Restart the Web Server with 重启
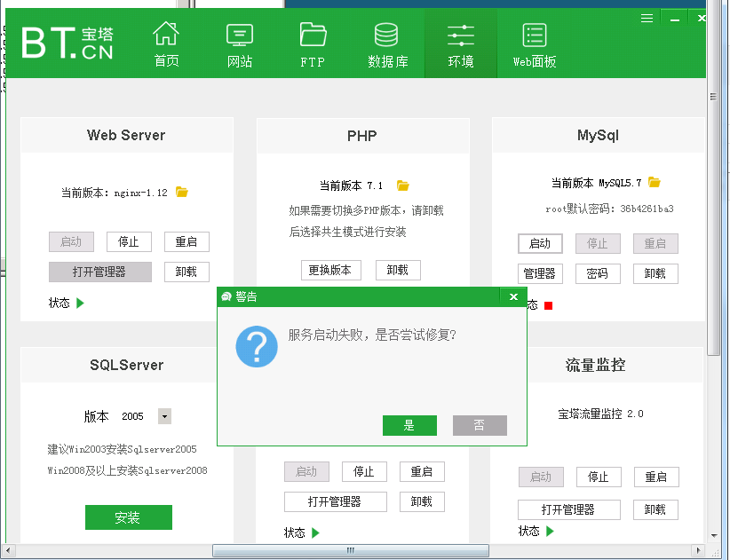The width and height of the screenshot is (730, 560). tap(186, 242)
